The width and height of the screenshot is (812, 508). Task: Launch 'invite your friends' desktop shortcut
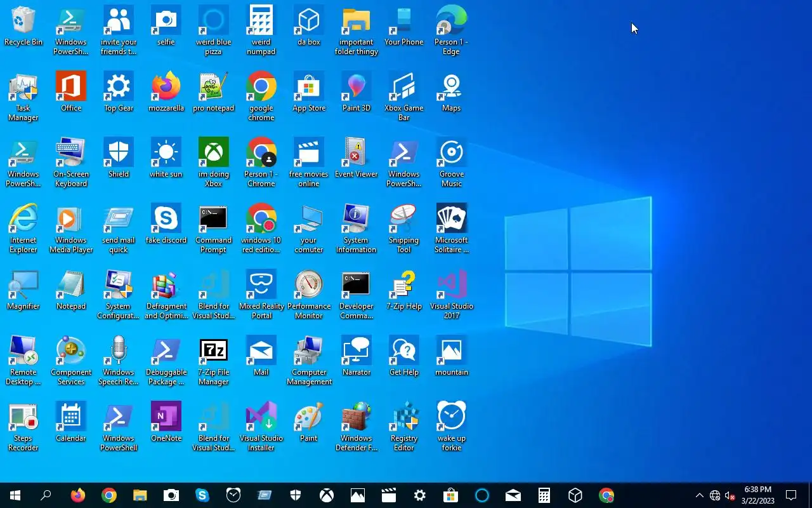[x=119, y=30]
